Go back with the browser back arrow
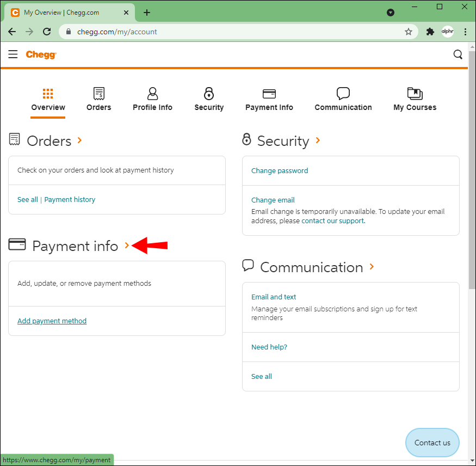 pyautogui.click(x=12, y=32)
